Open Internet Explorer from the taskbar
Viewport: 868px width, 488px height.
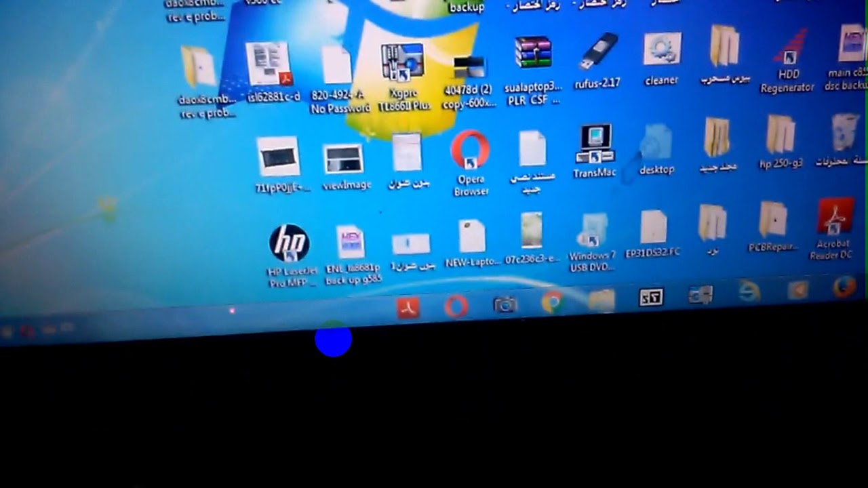(x=749, y=291)
